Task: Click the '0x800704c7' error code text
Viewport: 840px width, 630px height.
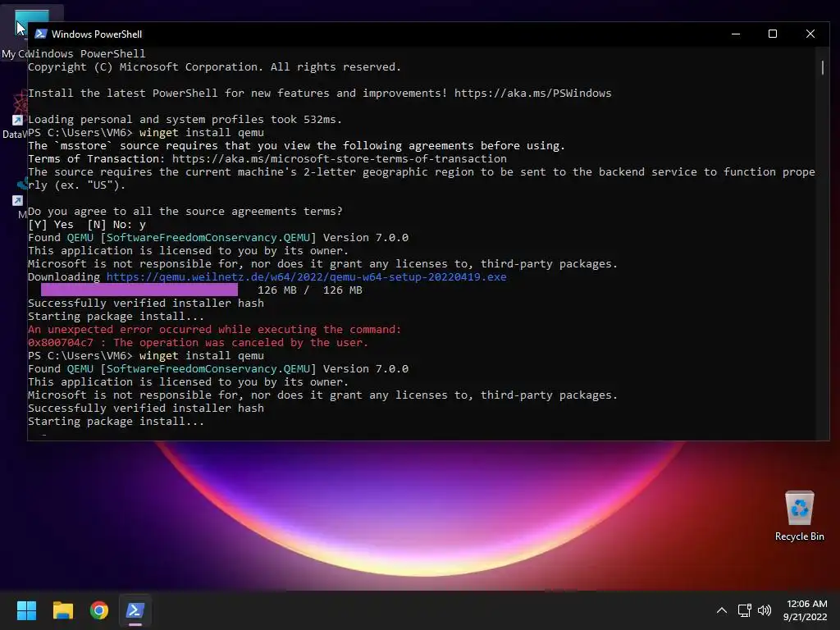Action: click(61, 343)
